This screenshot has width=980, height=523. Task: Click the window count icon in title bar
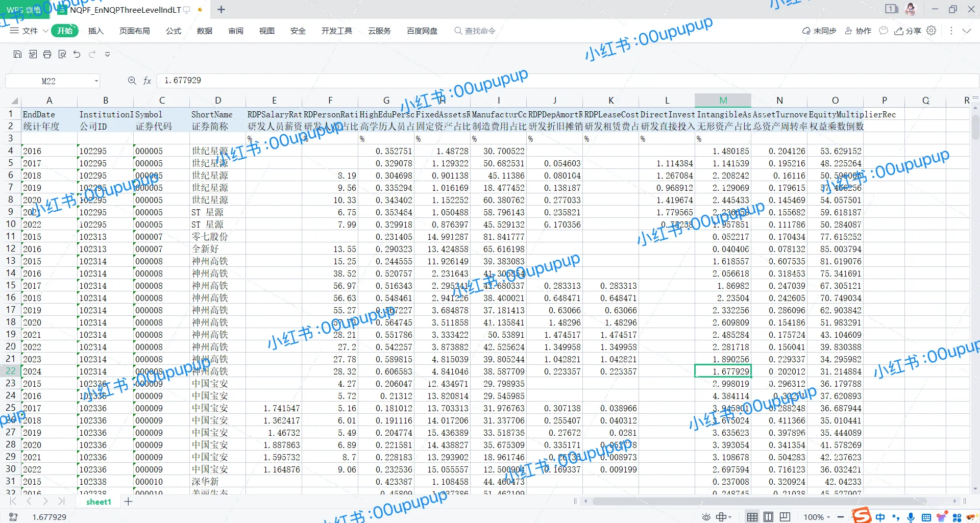pyautogui.click(x=892, y=9)
